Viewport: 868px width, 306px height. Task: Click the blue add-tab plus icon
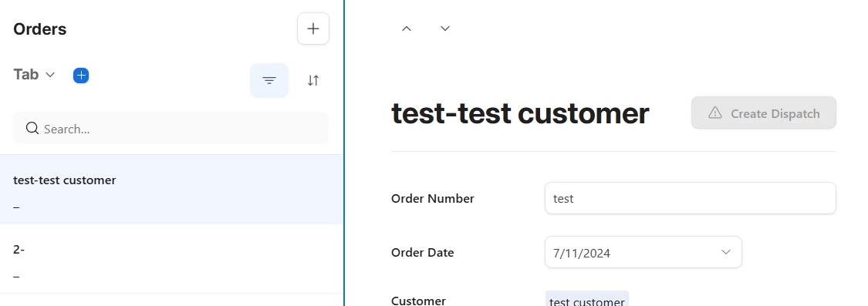pos(81,76)
